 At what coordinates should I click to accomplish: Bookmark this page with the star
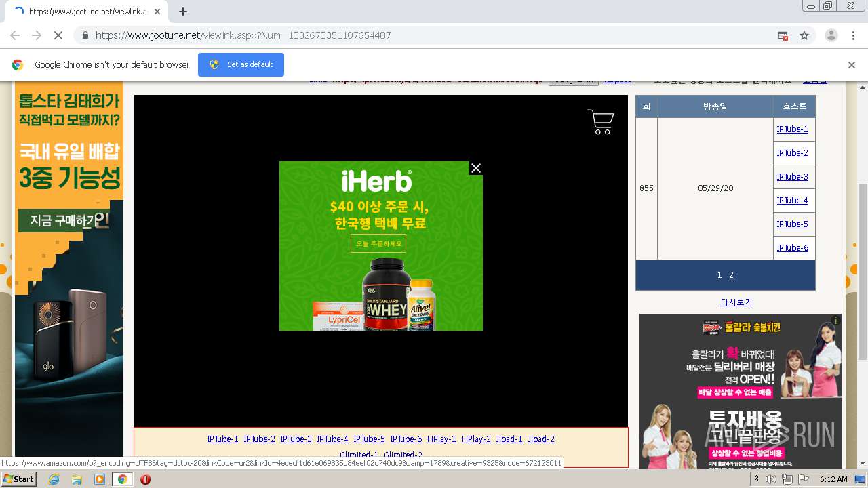coord(804,35)
